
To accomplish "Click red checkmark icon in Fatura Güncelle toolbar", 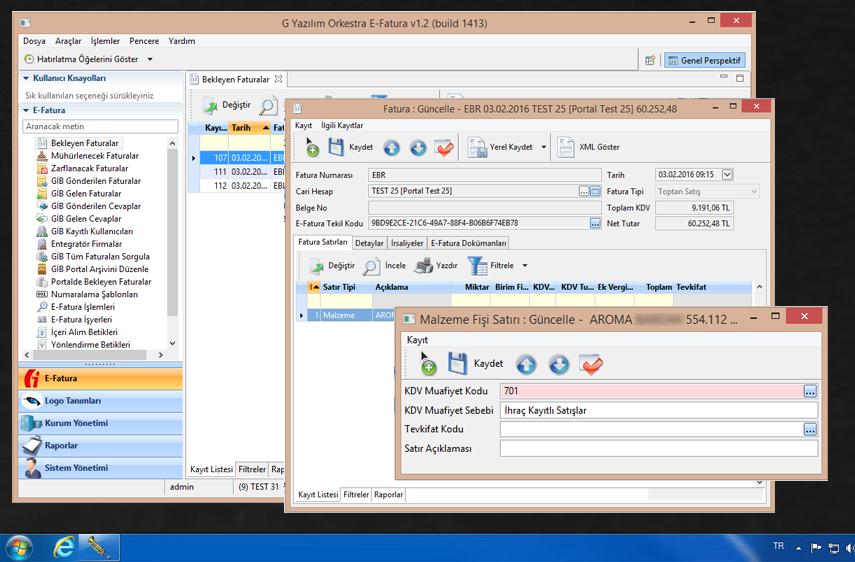I will 444,147.
